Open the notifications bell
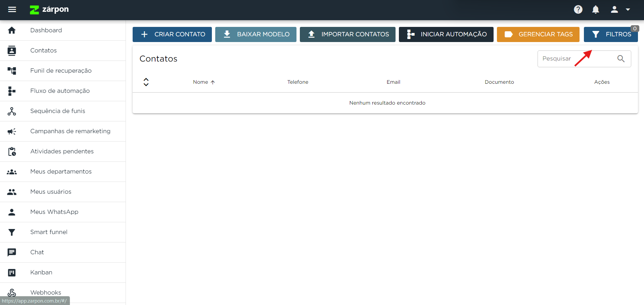644x305 pixels. pyautogui.click(x=595, y=9)
